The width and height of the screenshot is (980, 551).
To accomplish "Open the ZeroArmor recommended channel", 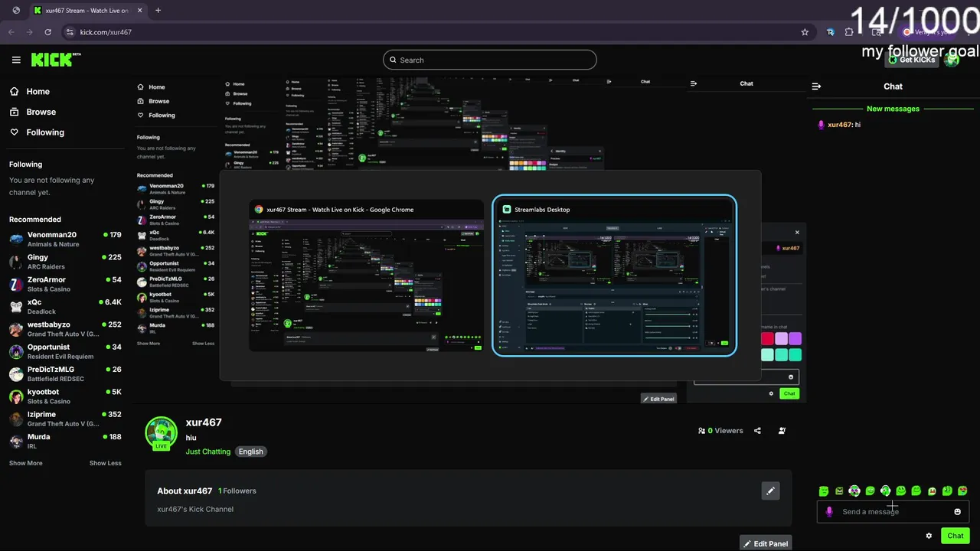I will 65,284.
